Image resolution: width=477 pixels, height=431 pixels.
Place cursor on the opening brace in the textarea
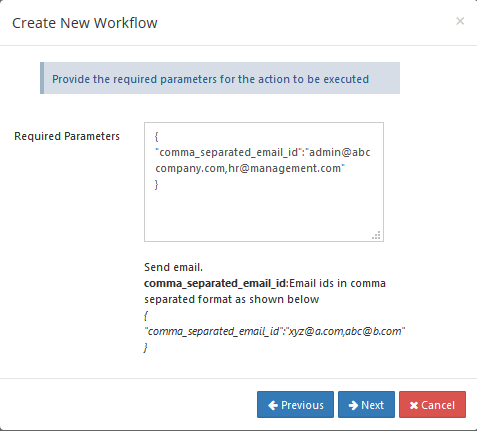[x=156, y=136]
